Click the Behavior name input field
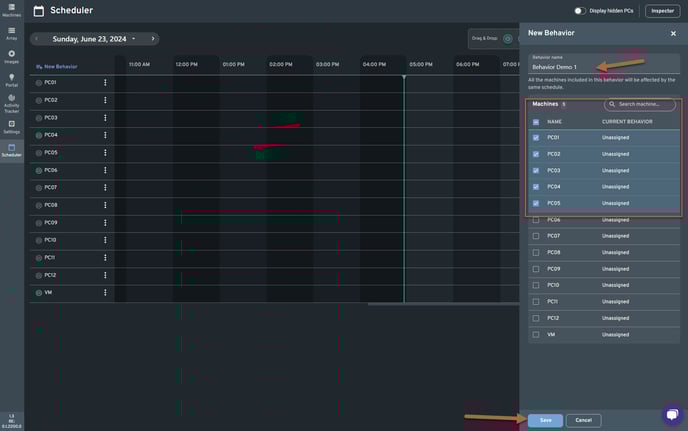Image resolution: width=688 pixels, height=431 pixels. 604,64
